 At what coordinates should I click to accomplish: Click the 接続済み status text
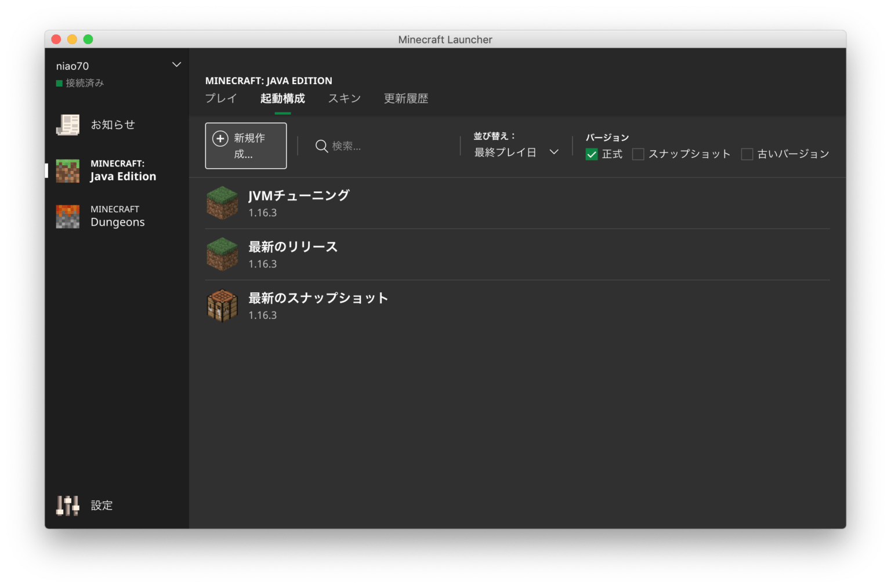click(85, 83)
